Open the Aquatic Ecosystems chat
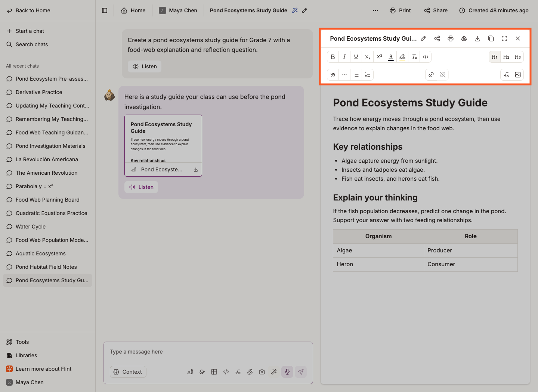This screenshot has height=392, width=538. [x=47, y=253]
